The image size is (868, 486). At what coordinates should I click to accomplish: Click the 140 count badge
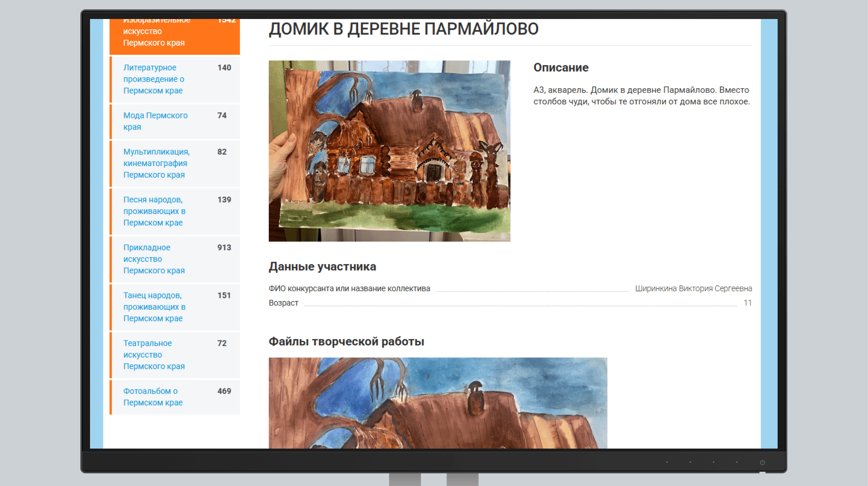[224, 68]
